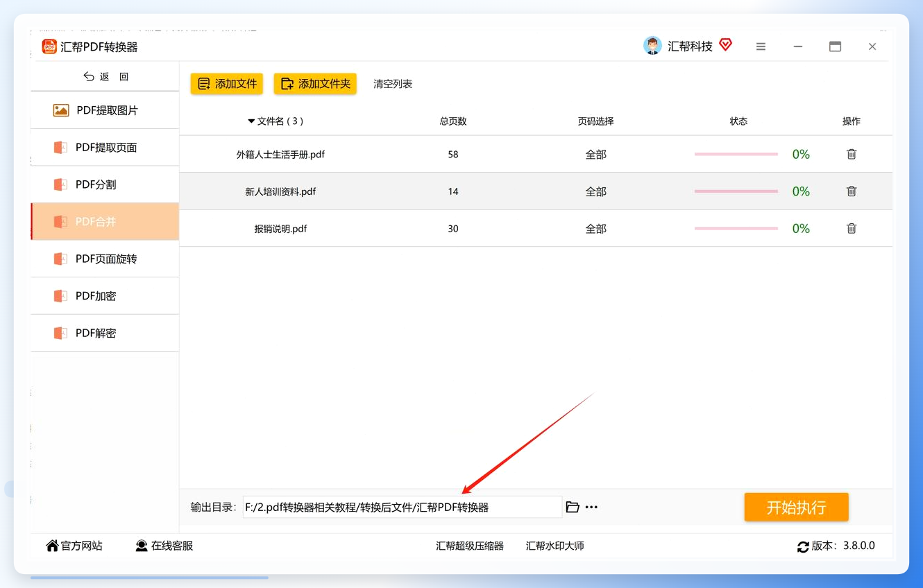The width and height of the screenshot is (923, 588).
Task: Open the 汇帮科技 user avatar
Action: (x=652, y=46)
